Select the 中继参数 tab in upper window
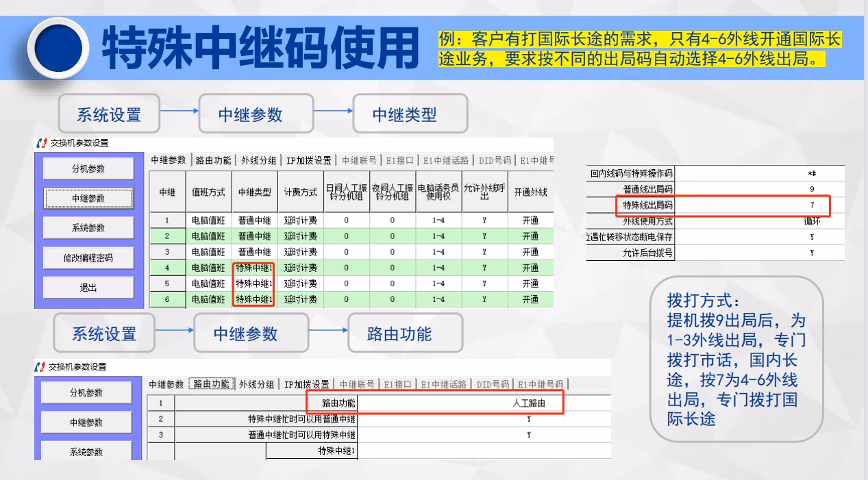Viewport: 868px width, 480px height. point(169,160)
